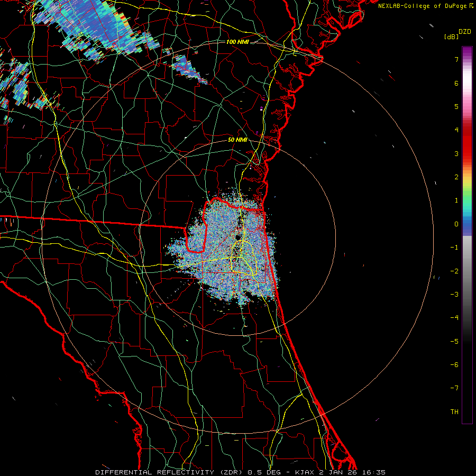Click the 0 dB scale label

click(456, 224)
